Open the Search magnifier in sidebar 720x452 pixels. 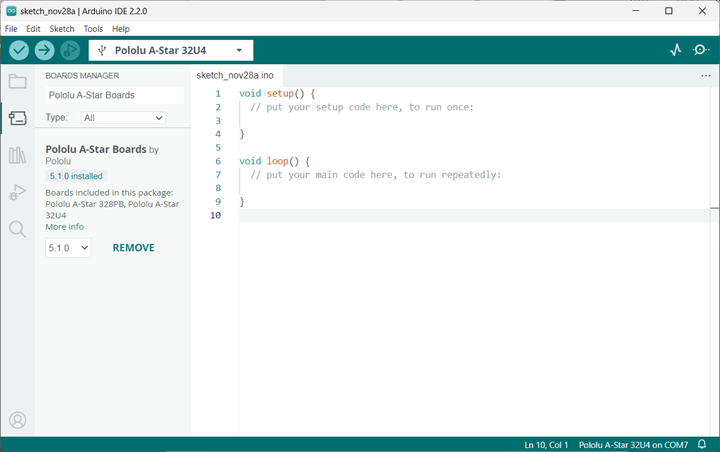[17, 229]
